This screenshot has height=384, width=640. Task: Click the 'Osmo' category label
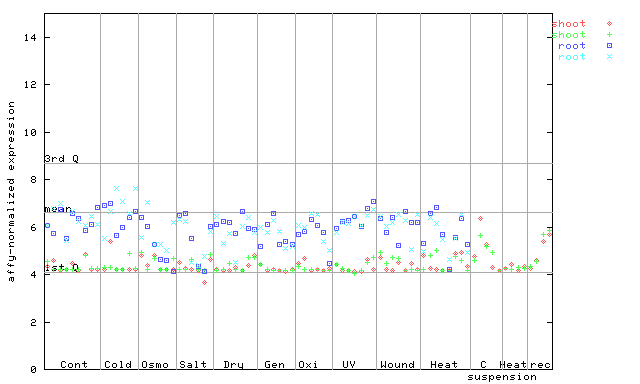click(155, 364)
